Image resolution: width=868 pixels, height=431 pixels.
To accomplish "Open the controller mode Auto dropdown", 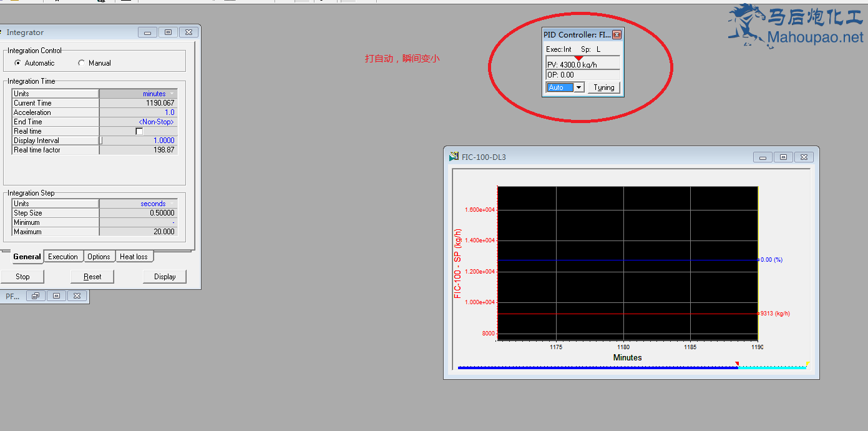I will (x=578, y=87).
